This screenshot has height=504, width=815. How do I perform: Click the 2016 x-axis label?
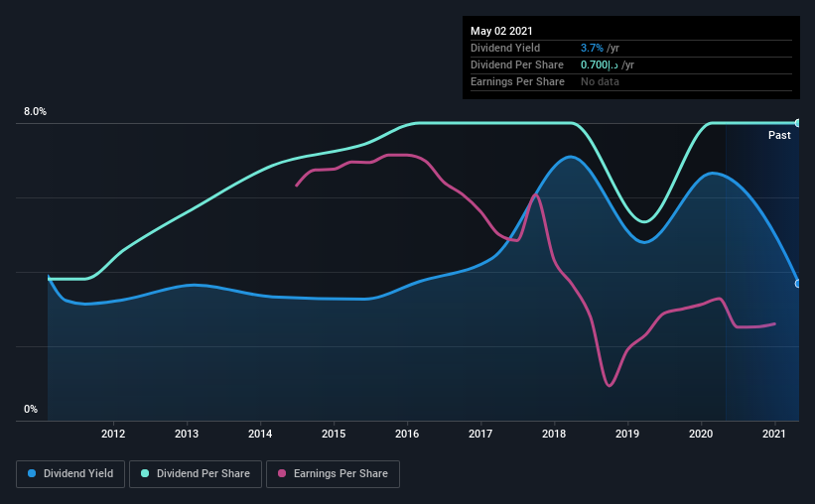407,434
